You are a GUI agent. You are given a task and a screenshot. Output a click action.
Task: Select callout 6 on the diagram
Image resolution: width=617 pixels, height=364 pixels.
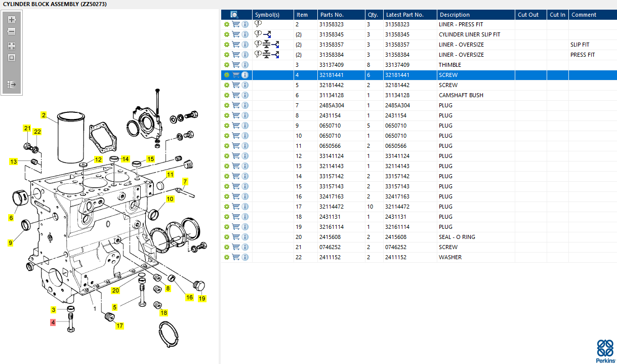click(11, 218)
